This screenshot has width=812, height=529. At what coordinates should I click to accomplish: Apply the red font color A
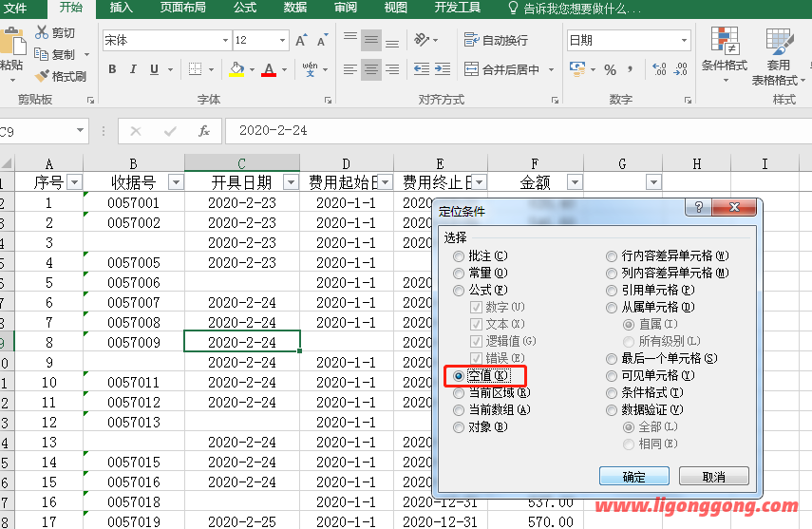269,69
